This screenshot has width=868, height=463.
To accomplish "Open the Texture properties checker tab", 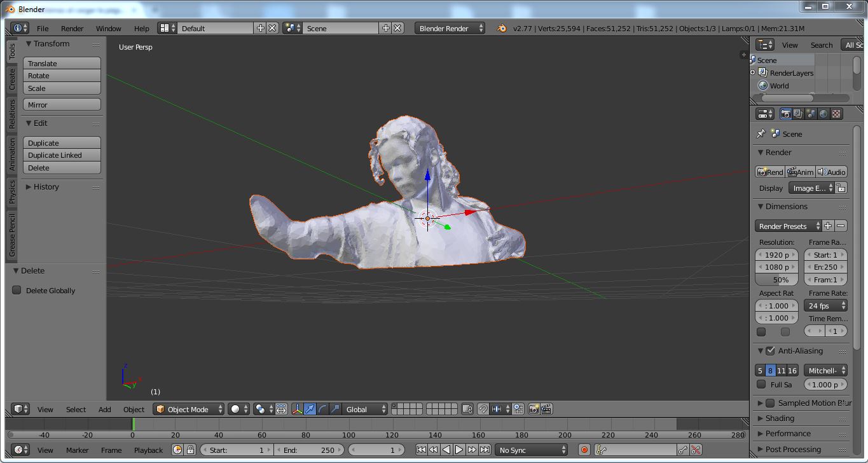I will (836, 114).
